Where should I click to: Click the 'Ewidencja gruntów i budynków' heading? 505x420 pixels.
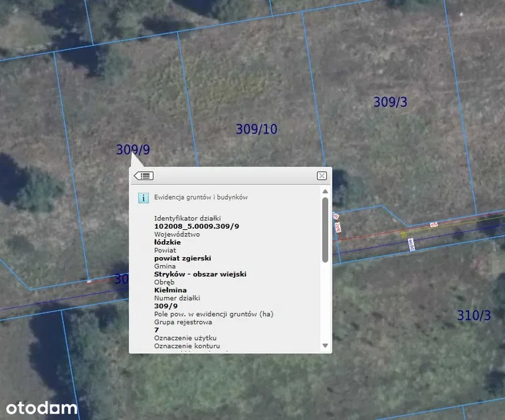201,197
